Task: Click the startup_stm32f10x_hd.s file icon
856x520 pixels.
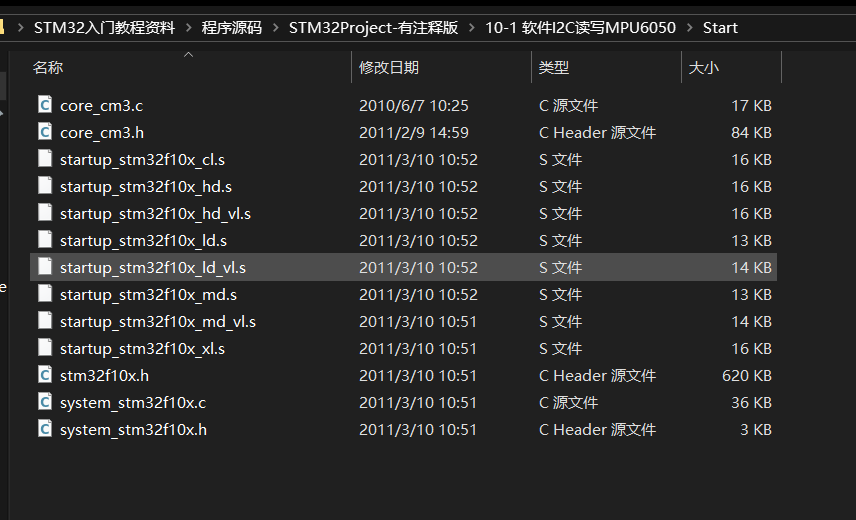Action: tap(45, 186)
